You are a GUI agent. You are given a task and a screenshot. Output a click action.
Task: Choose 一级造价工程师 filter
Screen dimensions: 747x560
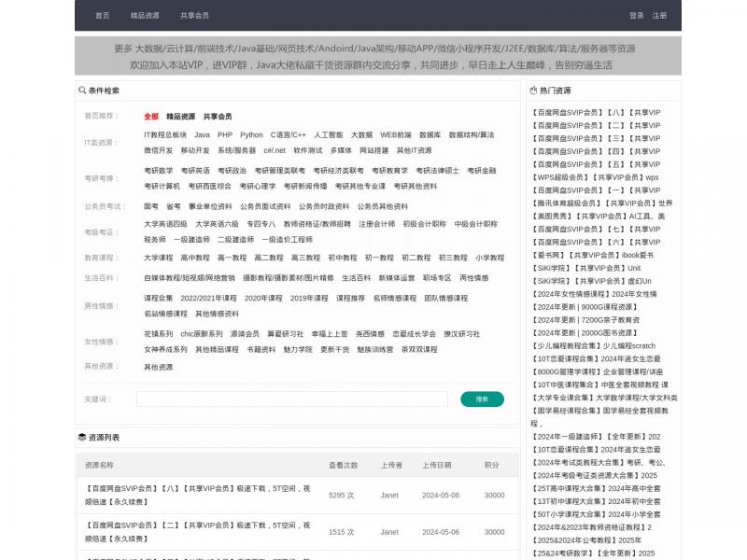[288, 240]
